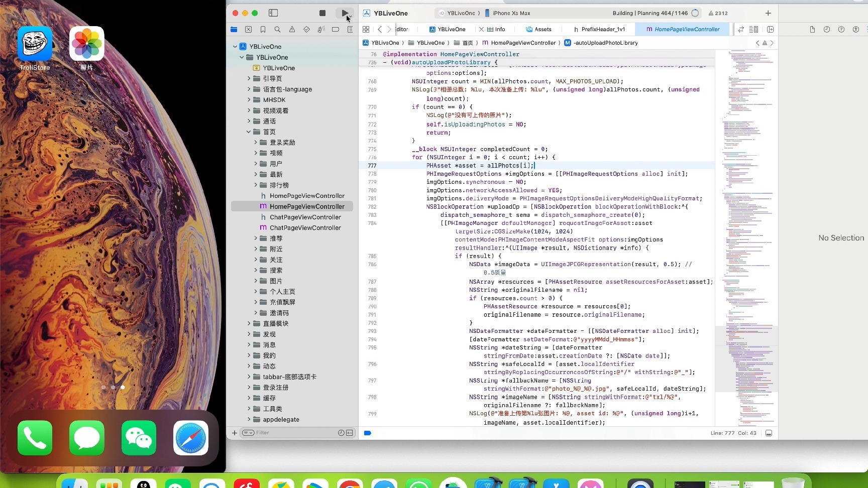Click the blue breakpoint tag in status bar
Screen dimensions: 868x488
point(367,433)
